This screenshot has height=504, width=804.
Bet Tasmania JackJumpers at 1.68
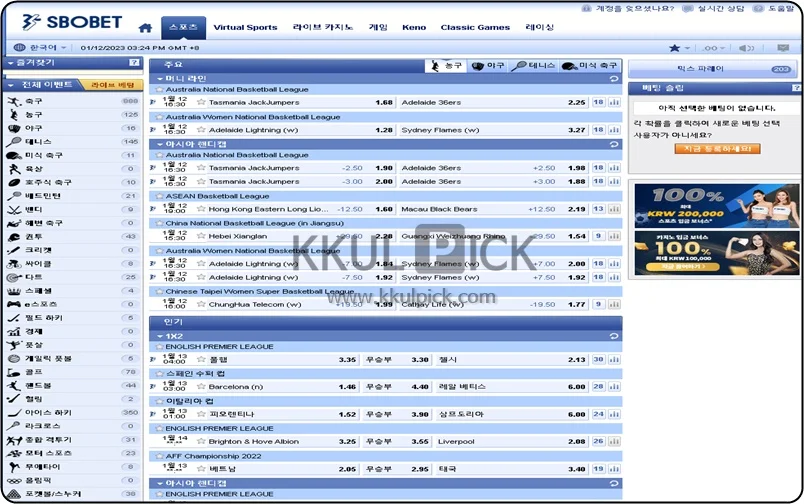tap(384, 103)
